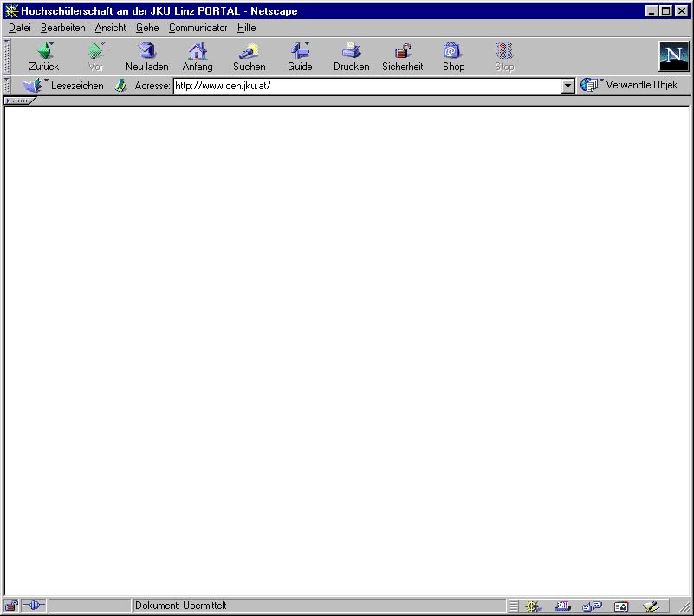Go to the home page via Anfang

click(x=198, y=56)
